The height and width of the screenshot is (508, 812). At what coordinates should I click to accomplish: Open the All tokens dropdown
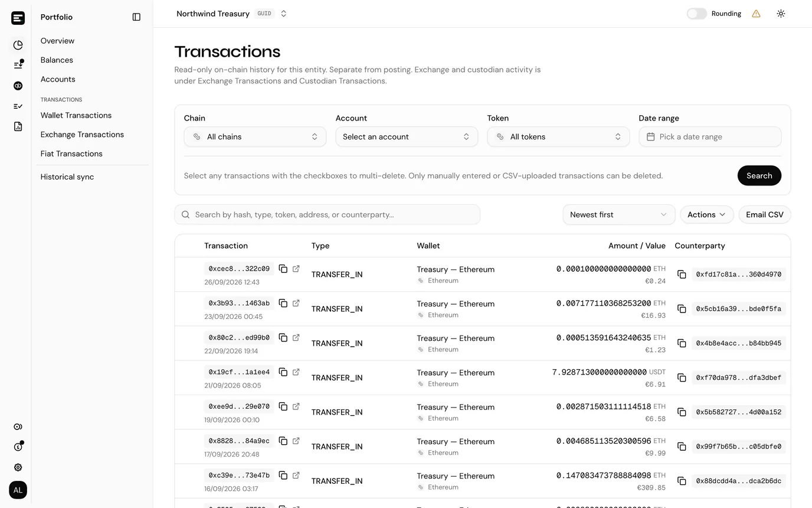click(x=558, y=136)
